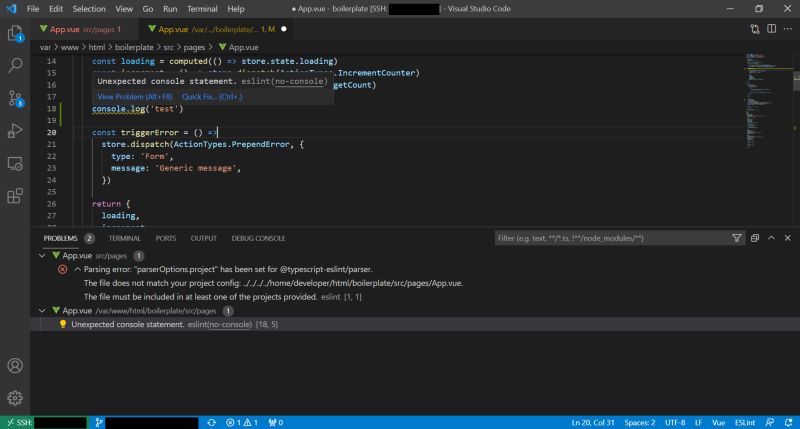The height and width of the screenshot is (429, 800).
Task: Close the bottom panel
Action: tap(788, 238)
